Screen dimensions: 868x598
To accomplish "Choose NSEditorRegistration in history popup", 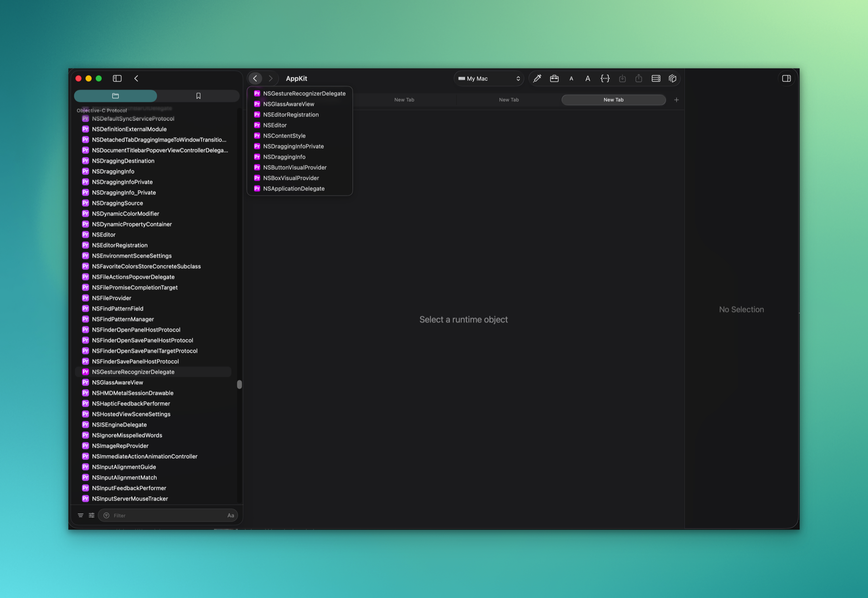I will pyautogui.click(x=299, y=115).
